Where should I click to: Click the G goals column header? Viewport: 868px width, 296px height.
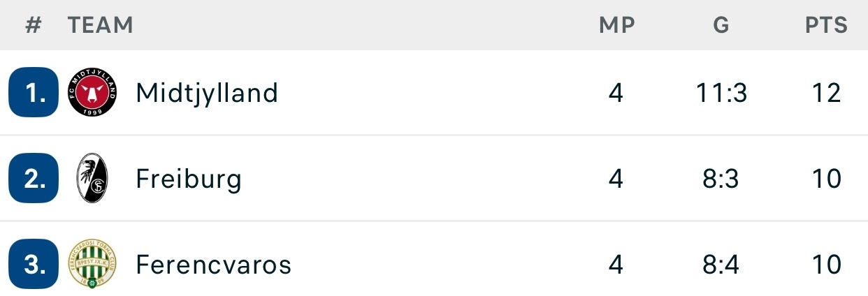pyautogui.click(x=721, y=26)
